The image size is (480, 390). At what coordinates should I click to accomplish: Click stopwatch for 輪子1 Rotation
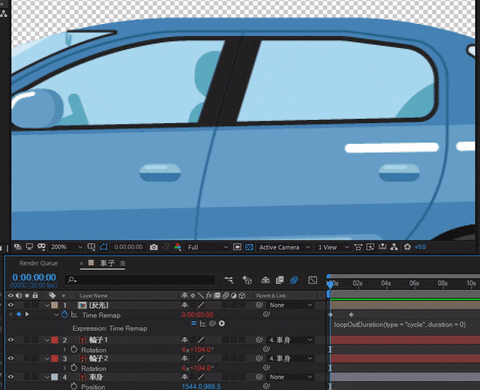74,349
